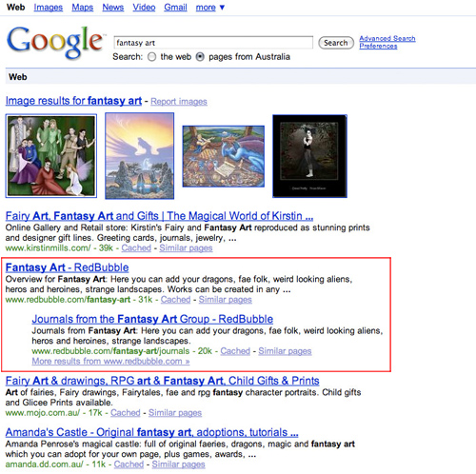Screen dimensions: 476x474
Task: Click "More results from www.redbubble.com" link
Action: [110, 361]
